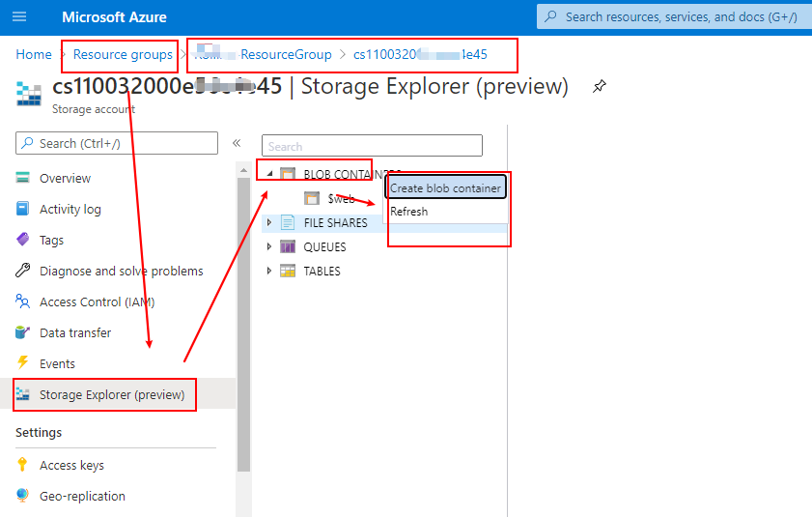
Task: Choose Create blob container from context menu
Action: coord(445,188)
